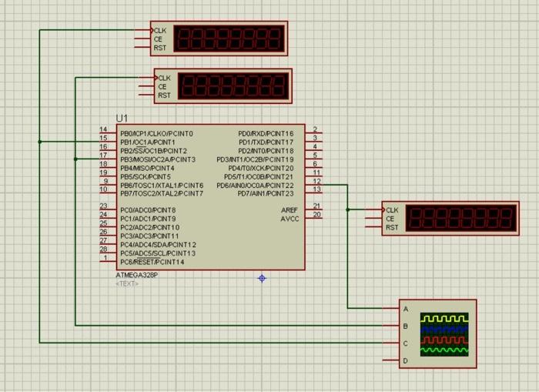The image size is (539, 392).
Task: Select the 7-segment display of the PB3 counter
Action: coord(233,86)
